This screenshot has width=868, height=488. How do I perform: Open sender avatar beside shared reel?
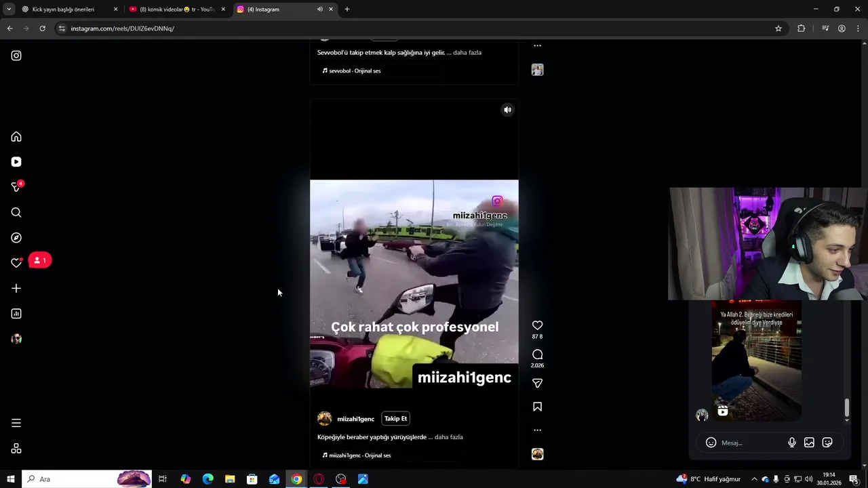pyautogui.click(x=702, y=415)
